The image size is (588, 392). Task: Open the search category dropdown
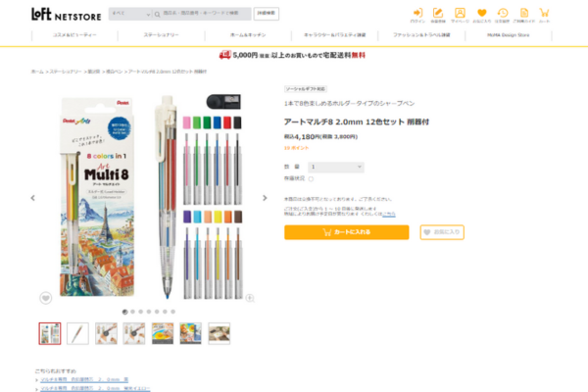(x=130, y=14)
